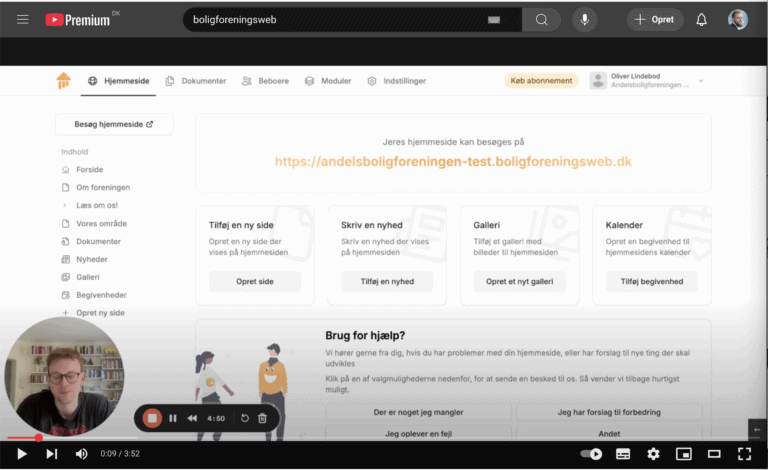Click Besøg hjemmeside button
Image resolution: width=768 pixels, height=470 pixels.
click(x=114, y=124)
